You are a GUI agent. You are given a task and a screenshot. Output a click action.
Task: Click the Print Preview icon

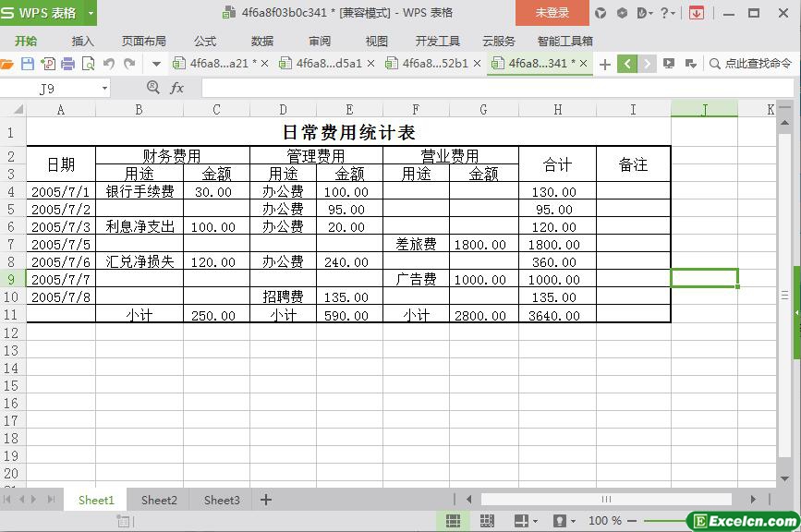tap(88, 64)
